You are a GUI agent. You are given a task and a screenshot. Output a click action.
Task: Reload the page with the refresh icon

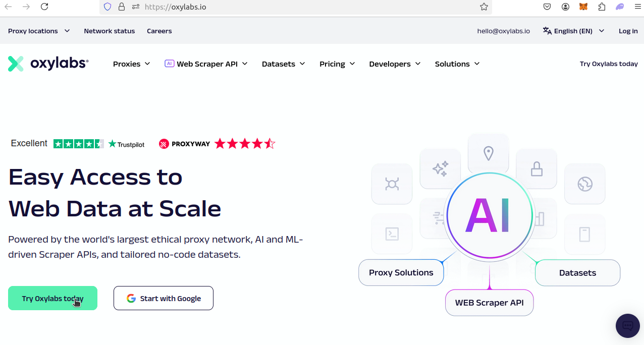44,7
